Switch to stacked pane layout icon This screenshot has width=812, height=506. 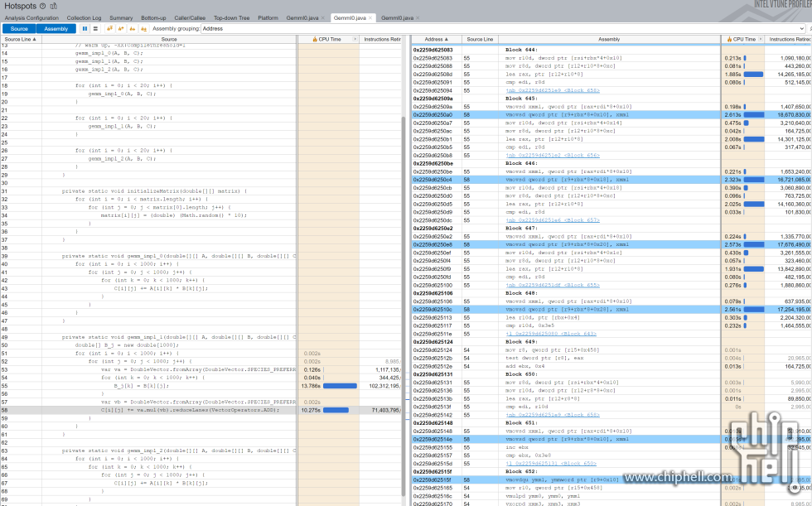[x=95, y=28]
